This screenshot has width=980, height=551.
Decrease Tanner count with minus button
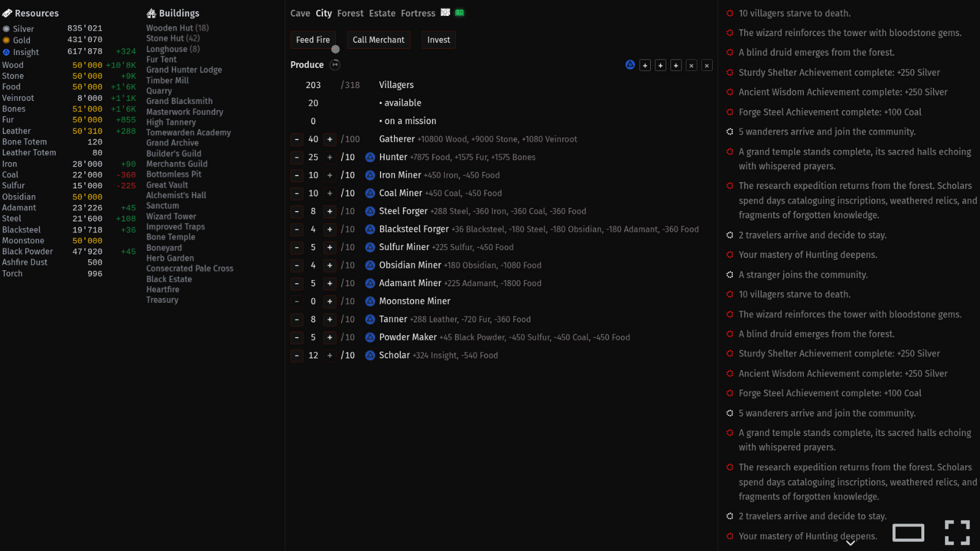point(297,320)
